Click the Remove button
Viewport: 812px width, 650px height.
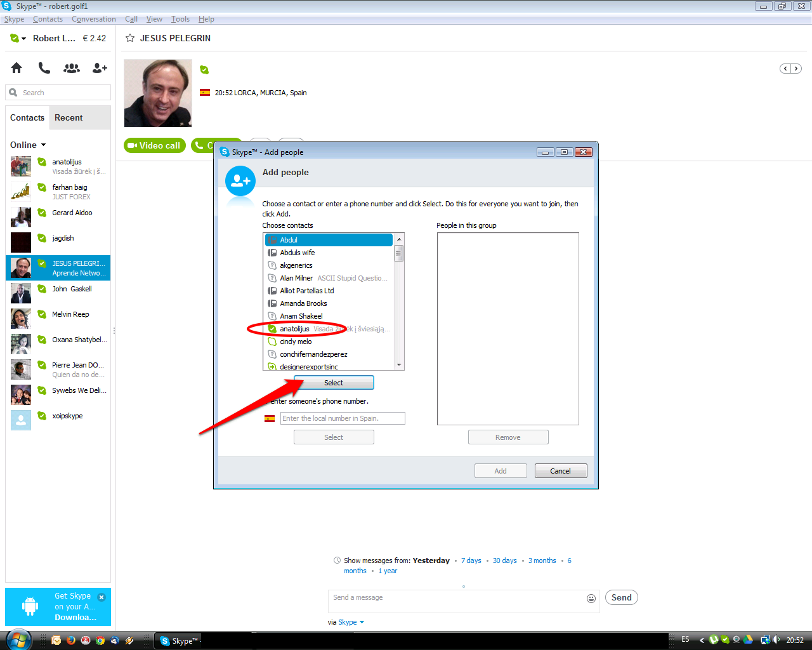pyautogui.click(x=508, y=437)
